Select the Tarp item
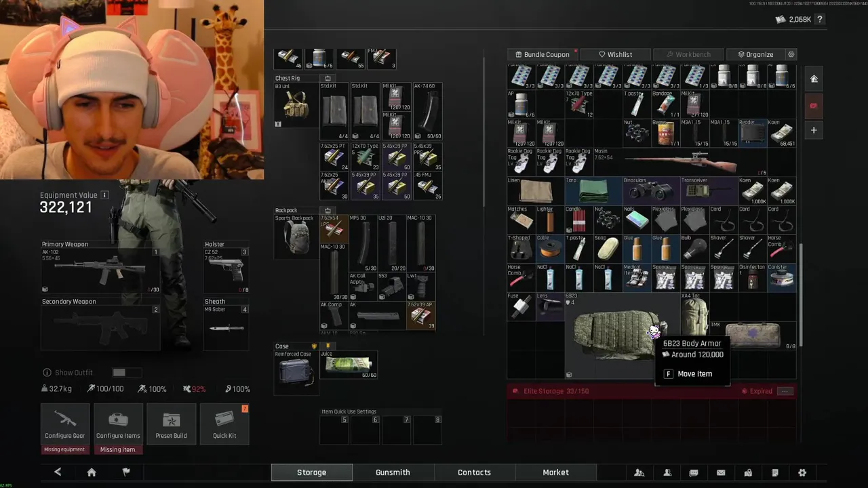The height and width of the screenshot is (488, 868). point(593,190)
